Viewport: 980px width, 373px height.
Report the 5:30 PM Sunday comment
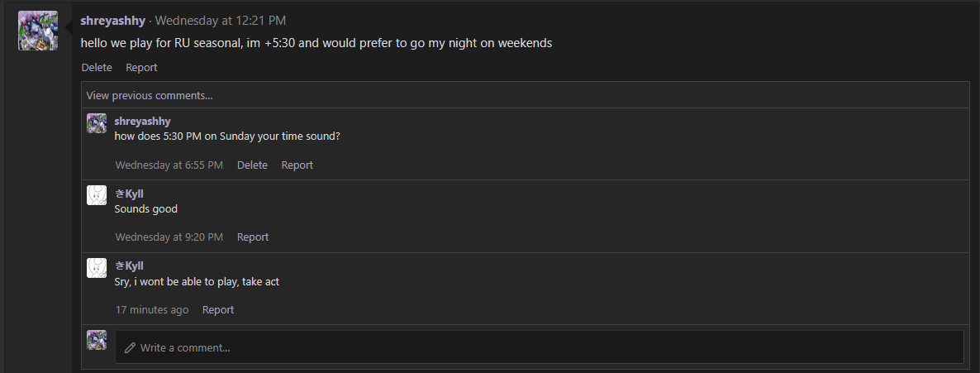[x=297, y=165]
